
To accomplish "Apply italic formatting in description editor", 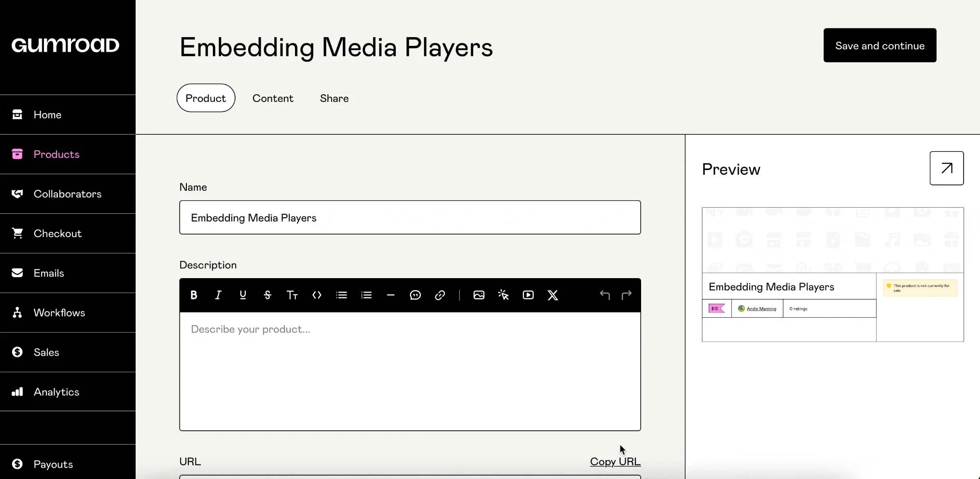I will click(218, 295).
